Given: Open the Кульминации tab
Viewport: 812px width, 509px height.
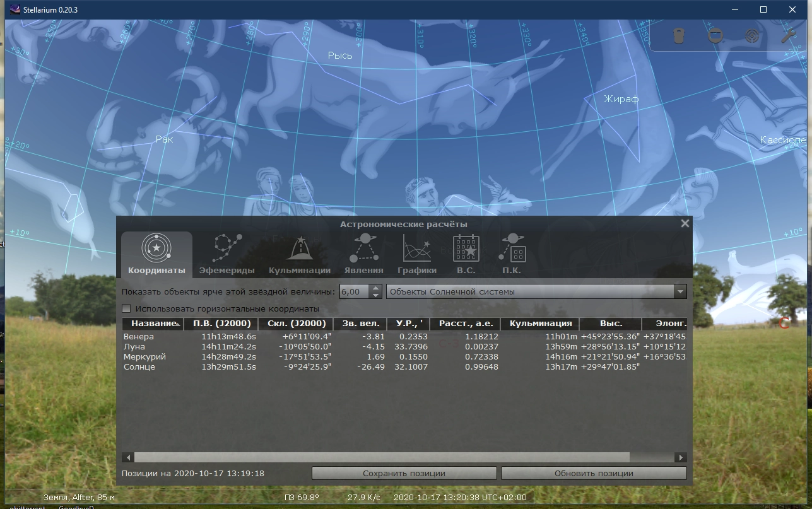Looking at the screenshot, I should (300, 255).
